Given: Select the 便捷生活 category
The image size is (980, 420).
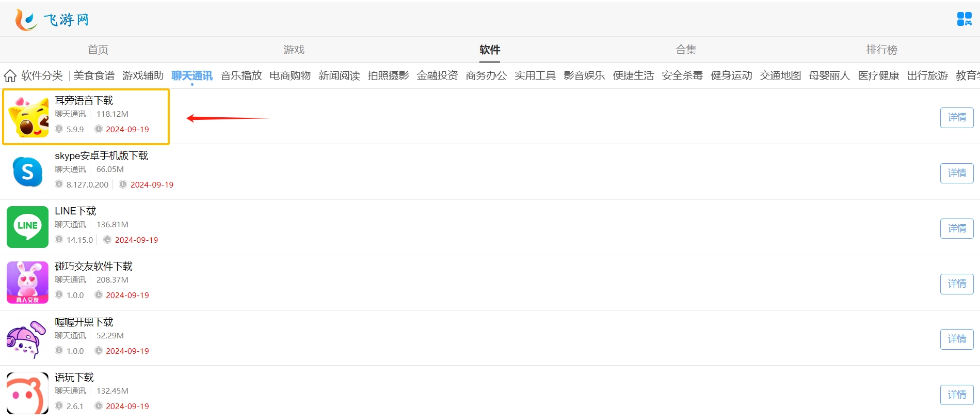Looking at the screenshot, I should [x=633, y=75].
